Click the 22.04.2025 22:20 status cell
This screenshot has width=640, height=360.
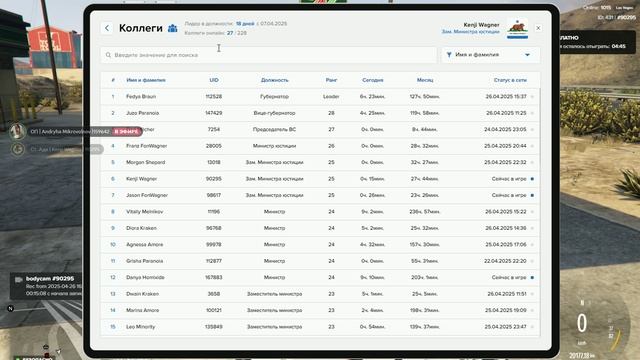coord(505,261)
